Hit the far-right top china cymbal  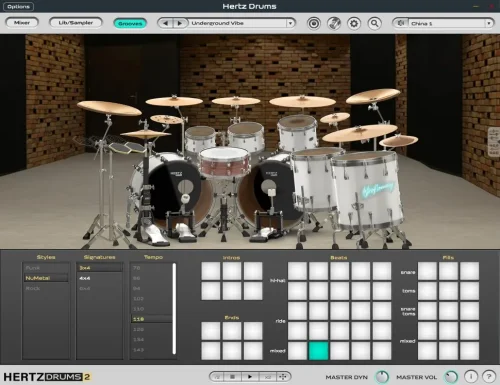tap(373, 96)
